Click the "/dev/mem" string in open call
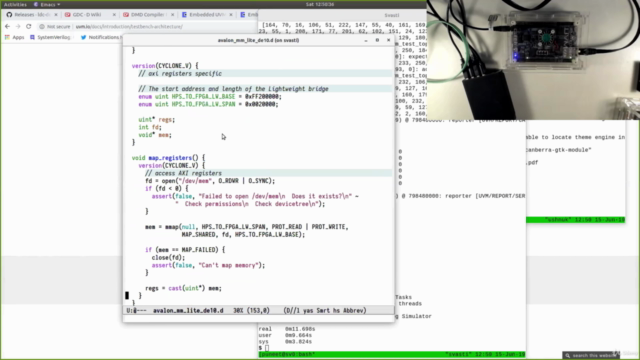The width and height of the screenshot is (640, 360). coord(195,181)
